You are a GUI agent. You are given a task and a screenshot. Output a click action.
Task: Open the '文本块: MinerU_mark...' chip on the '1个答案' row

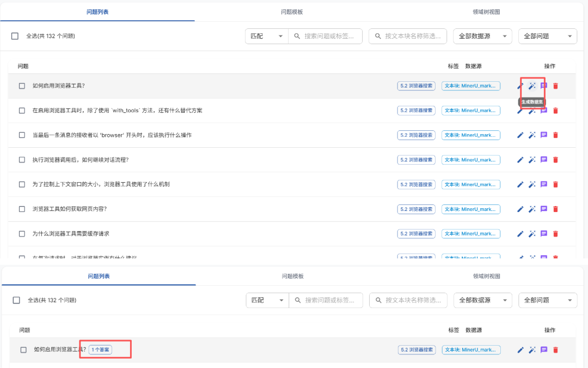[x=471, y=349]
